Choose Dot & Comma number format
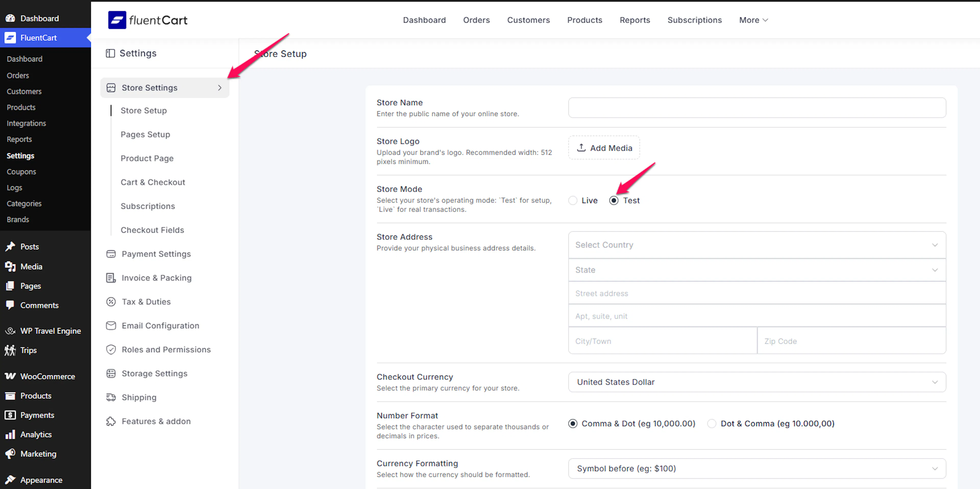The image size is (980, 489). tap(712, 424)
